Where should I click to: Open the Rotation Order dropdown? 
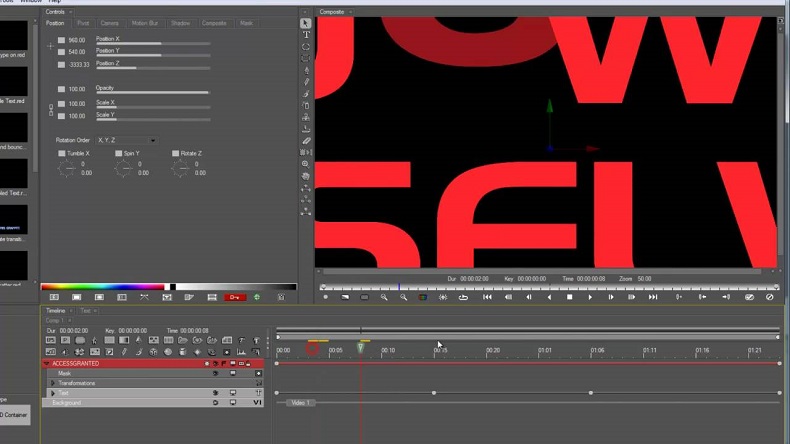126,140
